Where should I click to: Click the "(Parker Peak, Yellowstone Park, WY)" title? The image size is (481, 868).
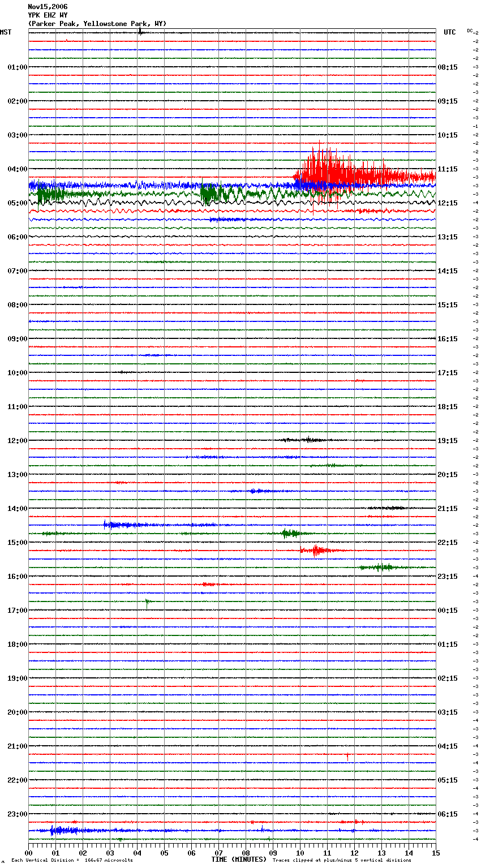[x=97, y=24]
